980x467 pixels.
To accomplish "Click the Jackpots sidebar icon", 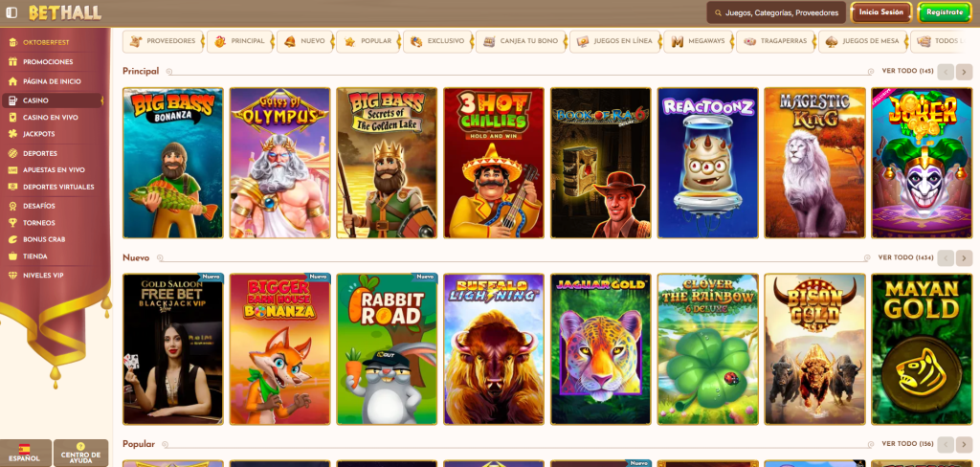I will point(12,134).
